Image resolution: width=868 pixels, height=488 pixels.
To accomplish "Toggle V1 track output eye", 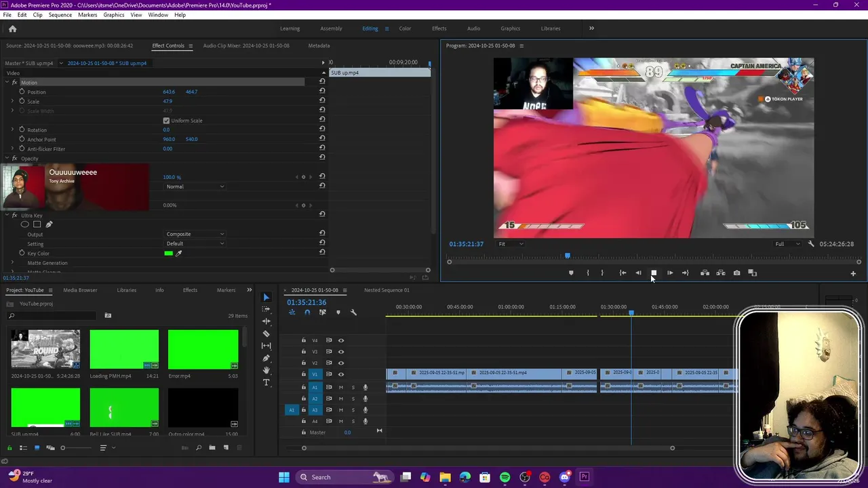I will (341, 374).
